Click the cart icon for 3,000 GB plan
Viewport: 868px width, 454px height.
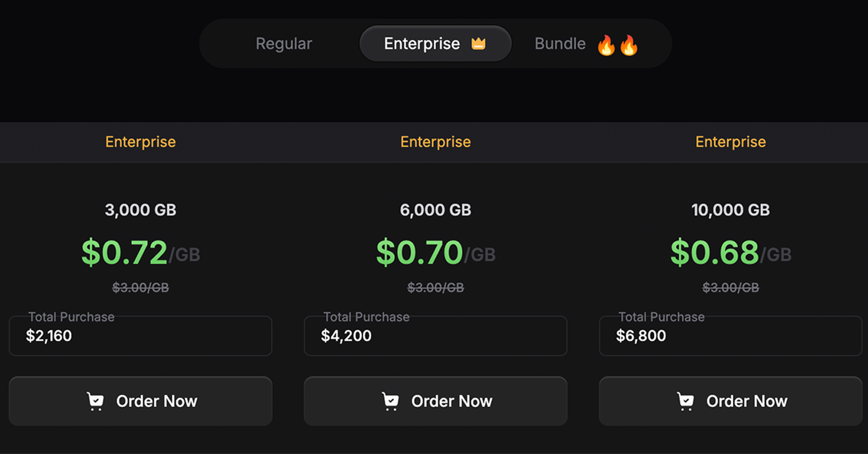point(95,401)
